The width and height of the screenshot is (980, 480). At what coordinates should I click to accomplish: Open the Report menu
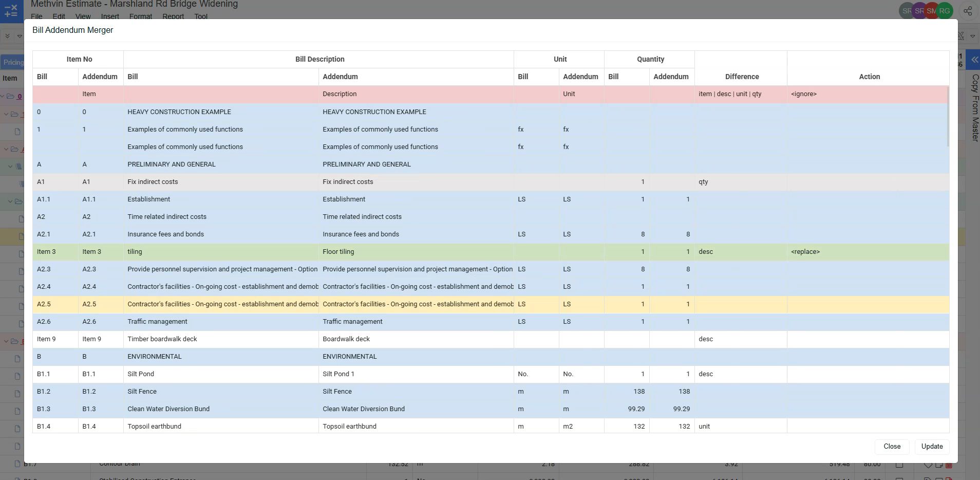pyautogui.click(x=173, y=16)
